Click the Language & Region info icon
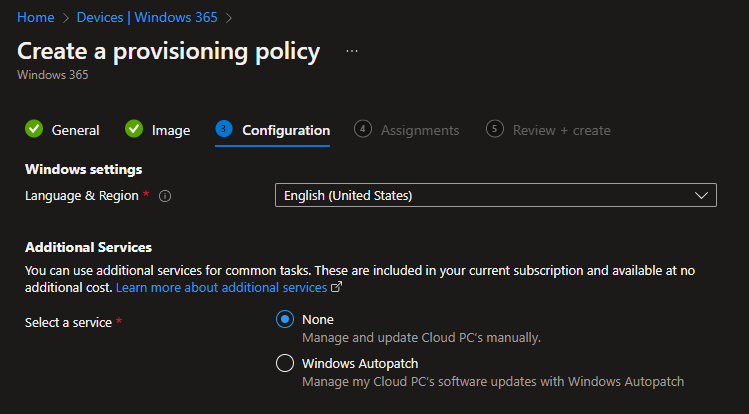This screenshot has height=414, width=749. 166,196
